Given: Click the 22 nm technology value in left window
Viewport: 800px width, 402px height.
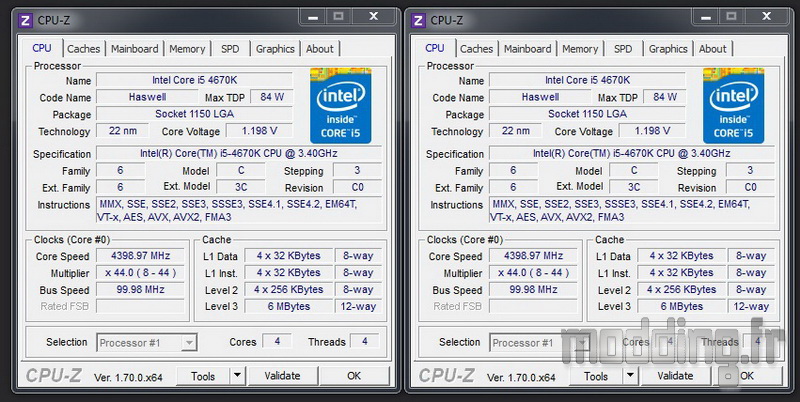Looking at the screenshot, I should 123,131.
